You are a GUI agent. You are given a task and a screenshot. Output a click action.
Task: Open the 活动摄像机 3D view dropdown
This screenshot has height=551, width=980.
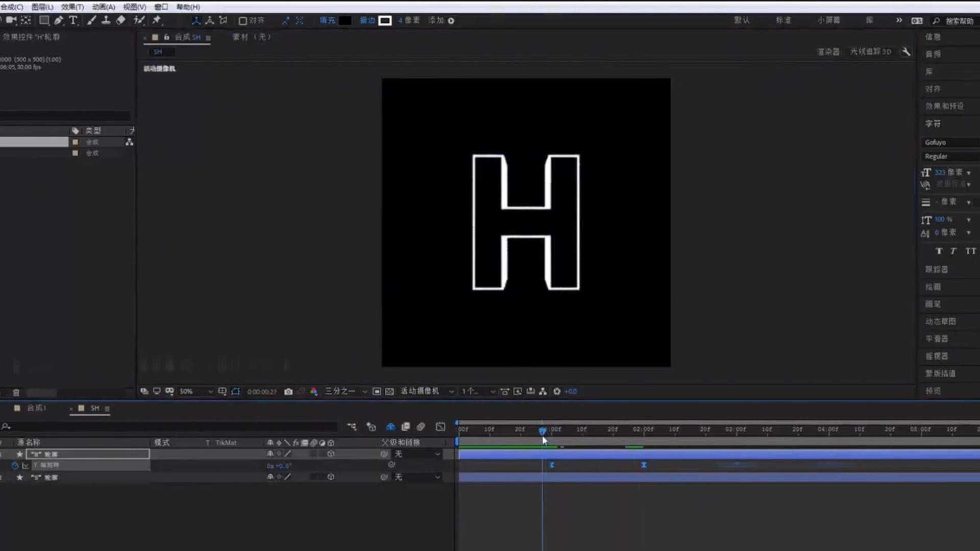tap(427, 391)
